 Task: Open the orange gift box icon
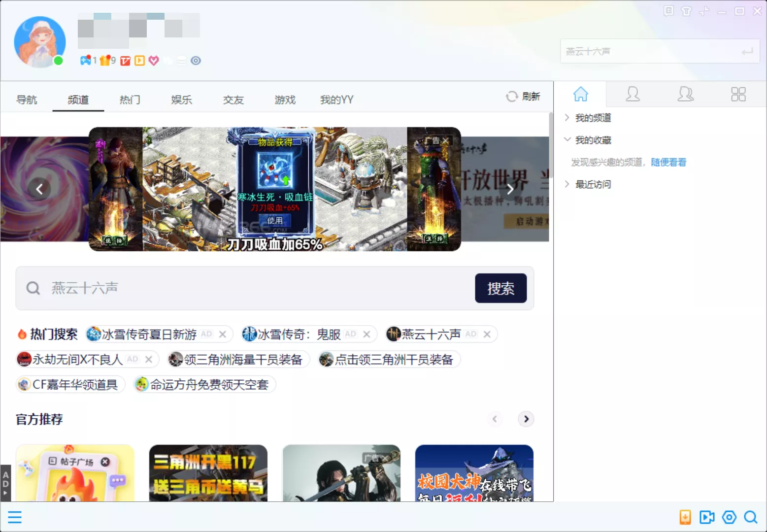(x=105, y=60)
